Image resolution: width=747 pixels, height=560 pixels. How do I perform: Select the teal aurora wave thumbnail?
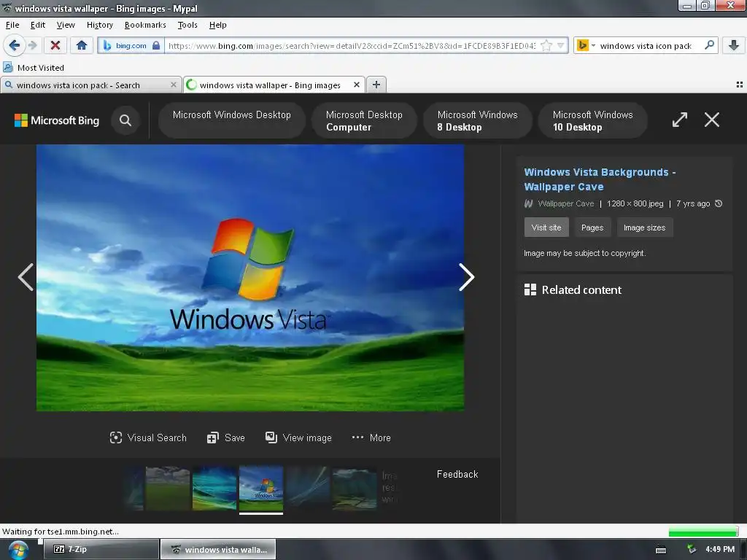pyautogui.click(x=214, y=489)
